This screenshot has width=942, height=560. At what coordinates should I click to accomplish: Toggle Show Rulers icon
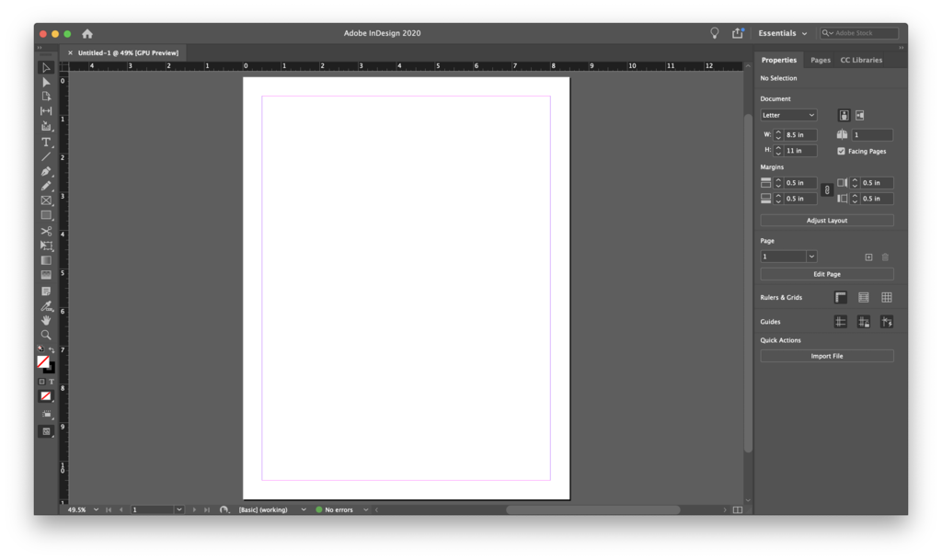841,297
